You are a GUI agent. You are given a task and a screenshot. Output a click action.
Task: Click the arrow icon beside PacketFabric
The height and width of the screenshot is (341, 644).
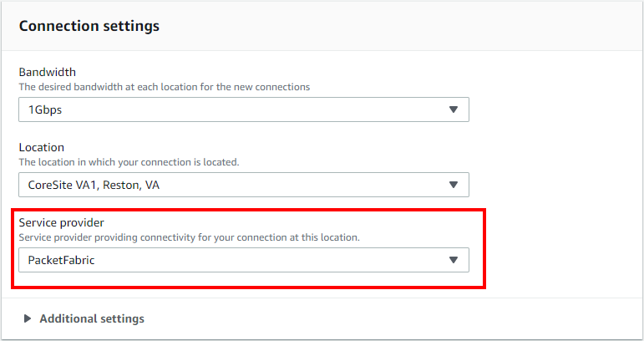click(453, 260)
